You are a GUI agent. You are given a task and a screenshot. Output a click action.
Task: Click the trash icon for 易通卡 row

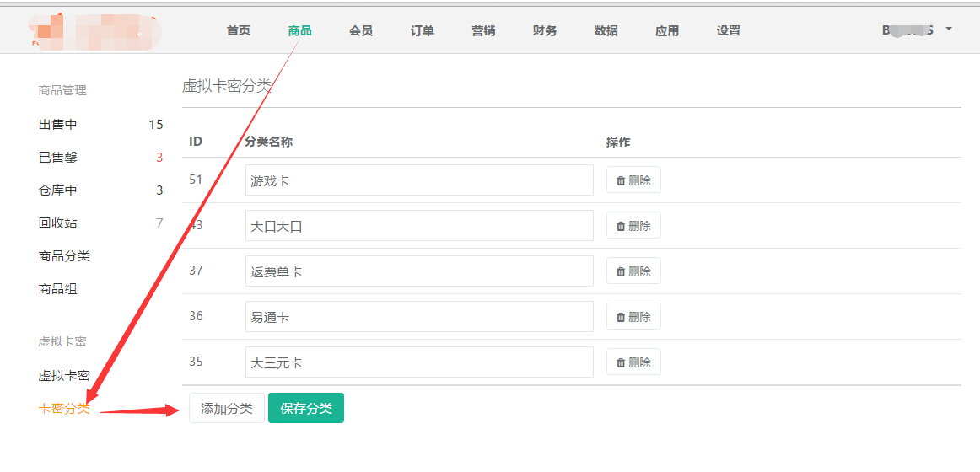(x=621, y=317)
